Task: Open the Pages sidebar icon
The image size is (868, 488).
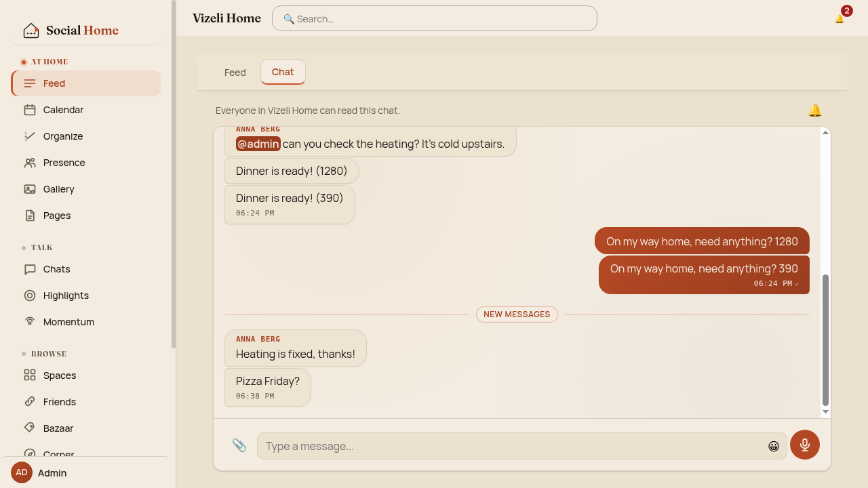Action: click(30, 216)
